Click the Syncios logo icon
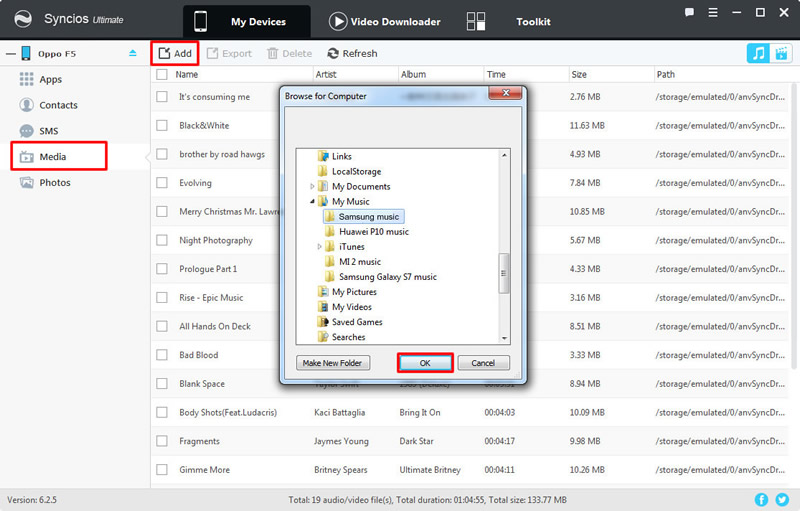This screenshot has width=800, height=511. coord(23,19)
